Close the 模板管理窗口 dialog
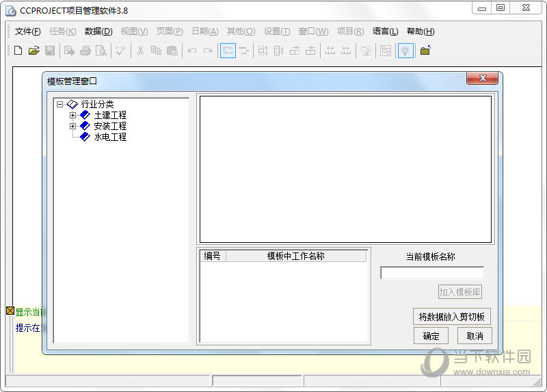This screenshot has width=547, height=392. [x=483, y=78]
